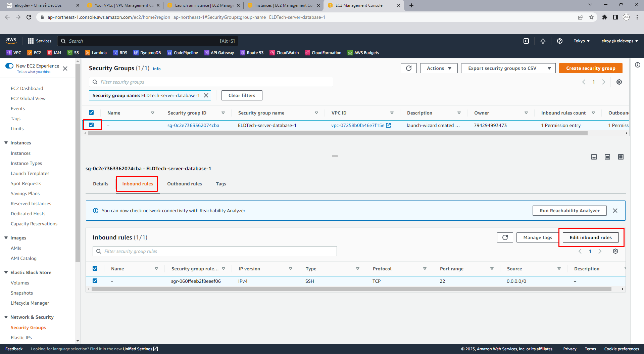The height and width of the screenshot is (354, 644).
Task: Open the Actions dropdown
Action: (x=439, y=68)
